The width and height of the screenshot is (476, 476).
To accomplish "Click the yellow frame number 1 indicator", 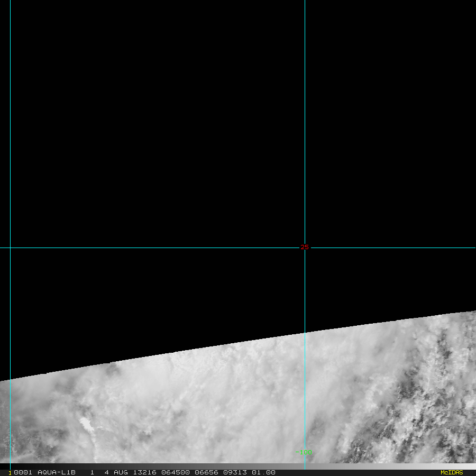I will 10,473.
